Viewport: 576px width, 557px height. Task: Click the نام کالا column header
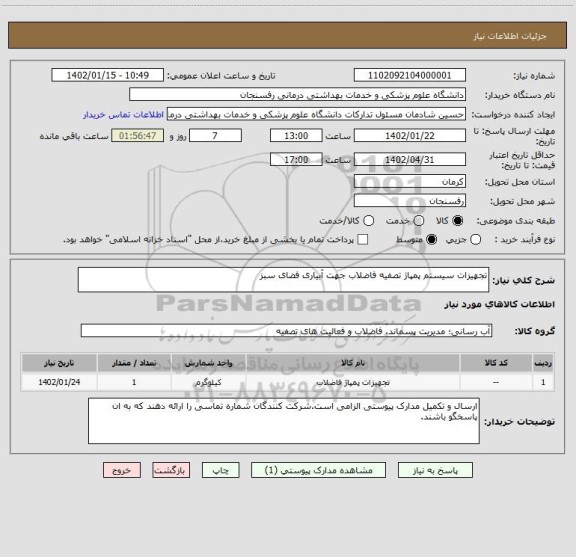353,363
